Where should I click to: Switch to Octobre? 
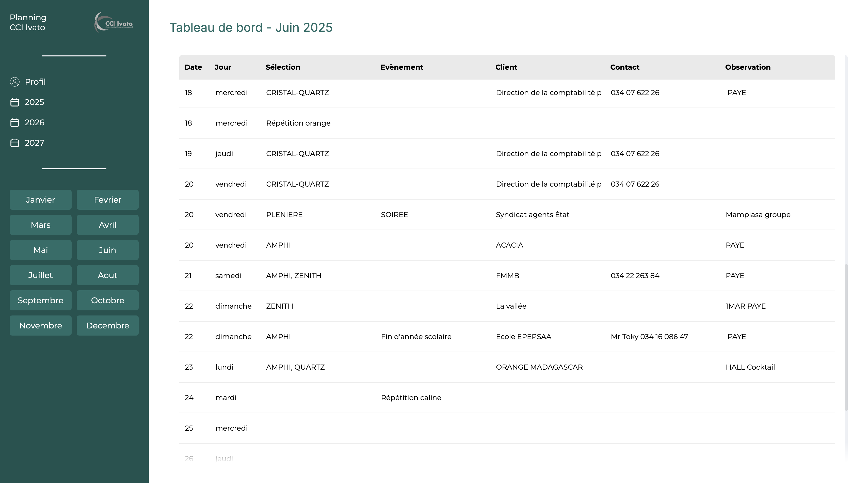pos(107,300)
